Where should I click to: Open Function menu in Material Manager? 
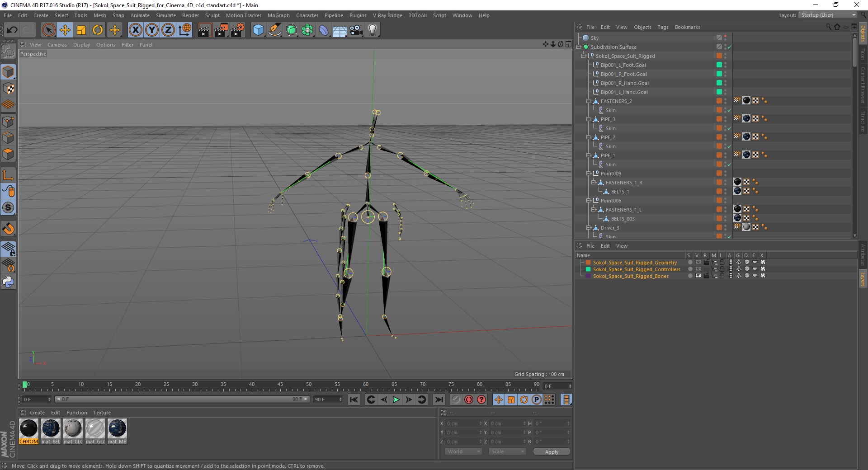(x=77, y=413)
